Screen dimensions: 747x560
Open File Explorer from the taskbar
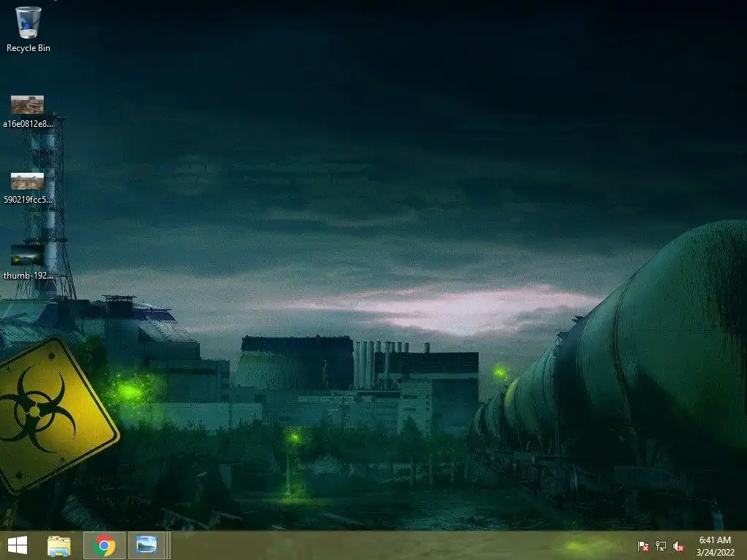pyautogui.click(x=58, y=545)
